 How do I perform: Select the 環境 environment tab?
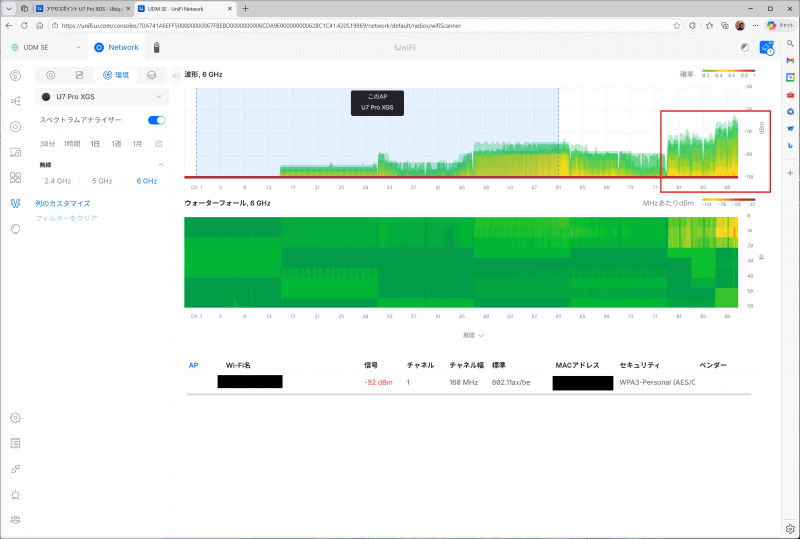[116, 75]
